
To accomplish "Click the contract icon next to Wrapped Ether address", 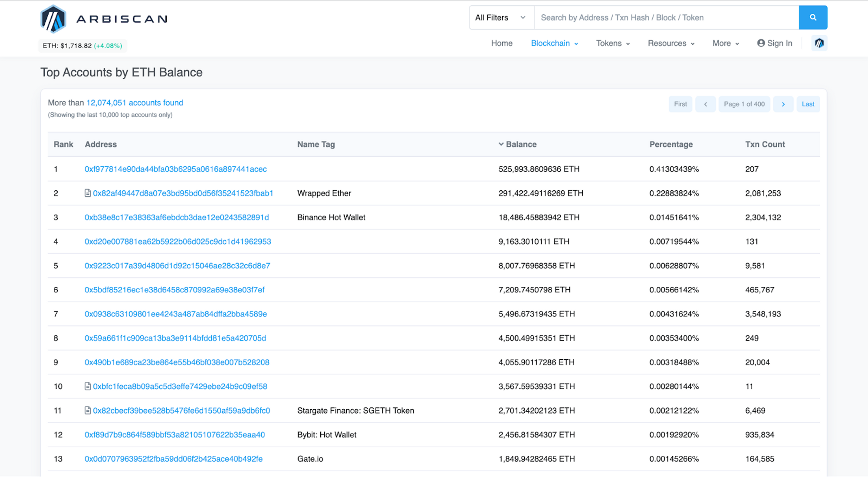I will (88, 193).
